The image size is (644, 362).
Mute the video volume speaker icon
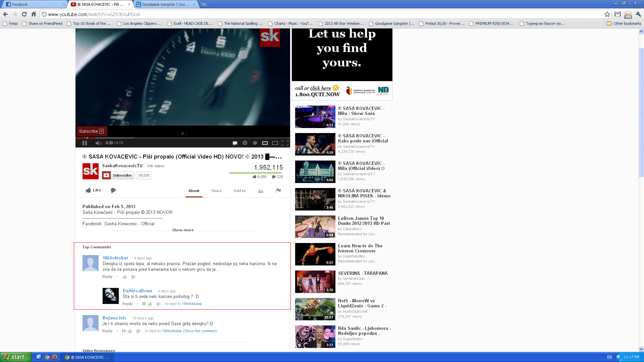point(98,143)
